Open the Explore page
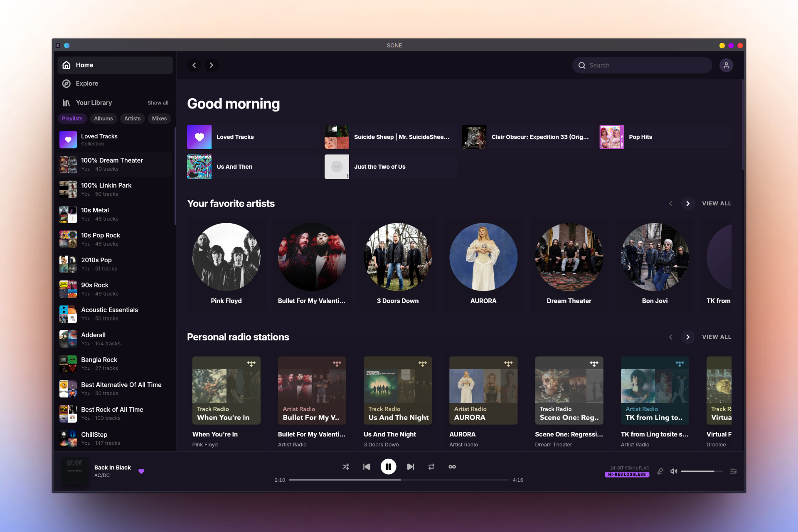This screenshot has width=798, height=532. [x=115, y=84]
